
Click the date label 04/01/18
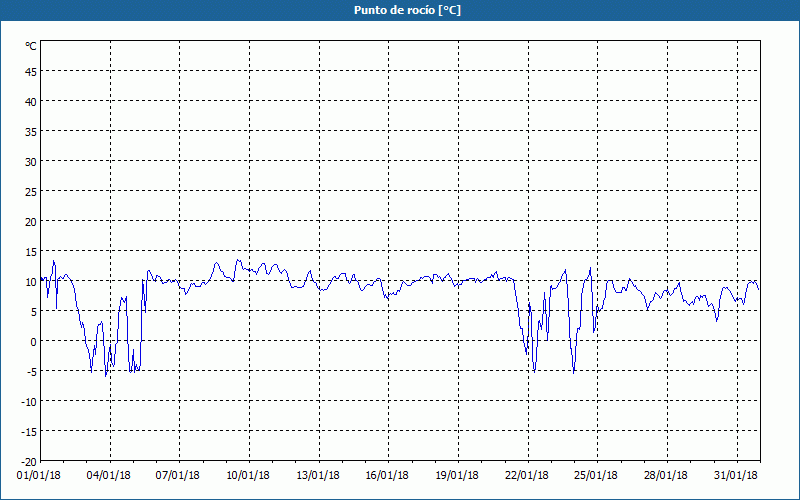coord(109,476)
